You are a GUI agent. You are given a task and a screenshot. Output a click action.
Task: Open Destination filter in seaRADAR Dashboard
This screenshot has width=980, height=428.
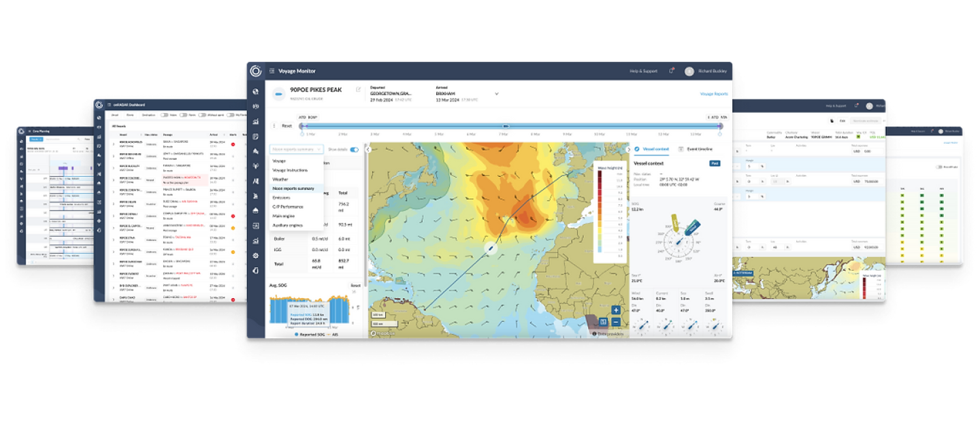tap(150, 115)
